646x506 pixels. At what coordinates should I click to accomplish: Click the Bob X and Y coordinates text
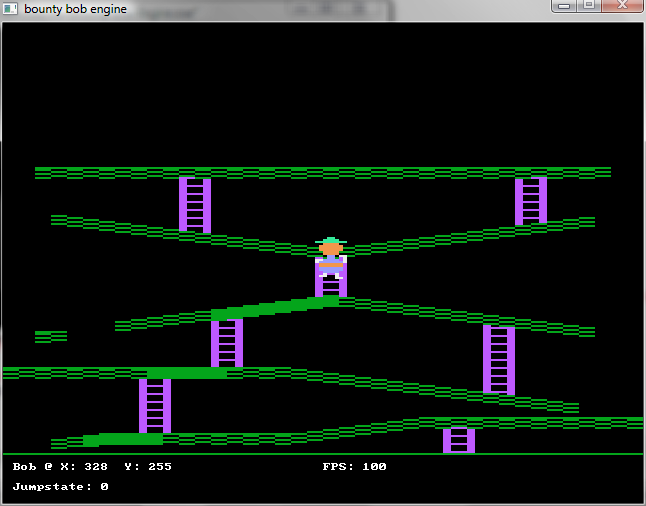tap(92, 467)
